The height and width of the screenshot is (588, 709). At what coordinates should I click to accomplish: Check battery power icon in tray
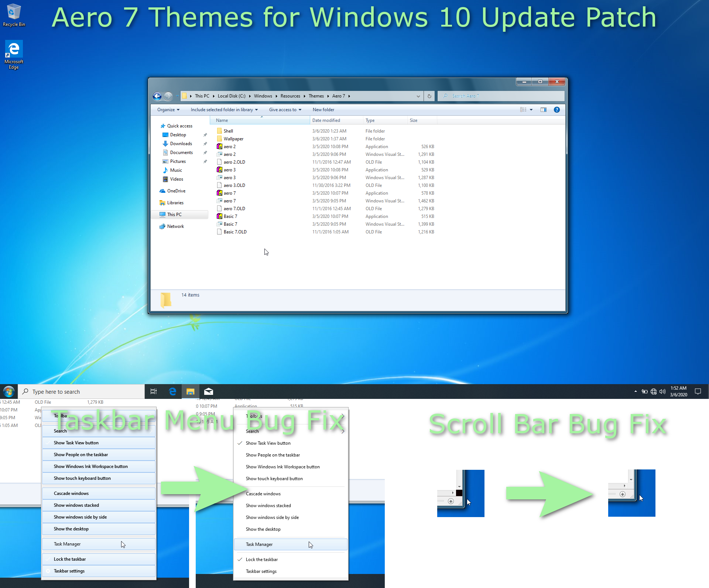click(x=645, y=392)
